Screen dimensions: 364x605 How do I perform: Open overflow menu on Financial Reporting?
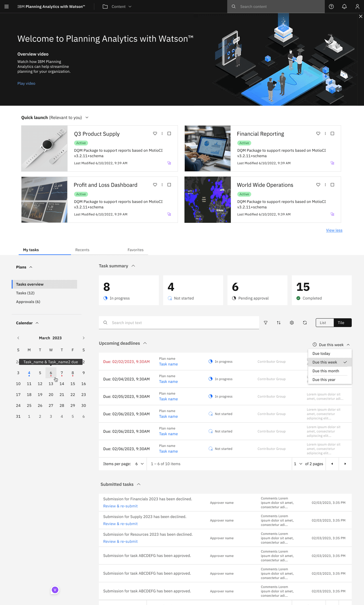point(325,133)
